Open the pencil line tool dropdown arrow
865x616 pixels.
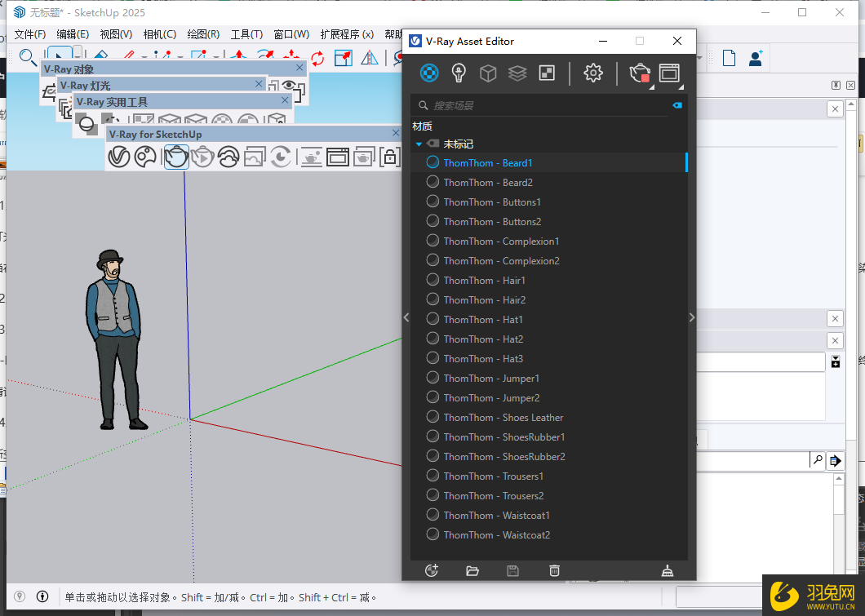click(x=144, y=57)
